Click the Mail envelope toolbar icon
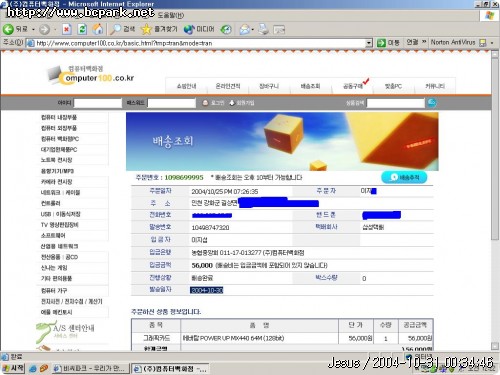This screenshot has height=375, width=500. (245, 30)
